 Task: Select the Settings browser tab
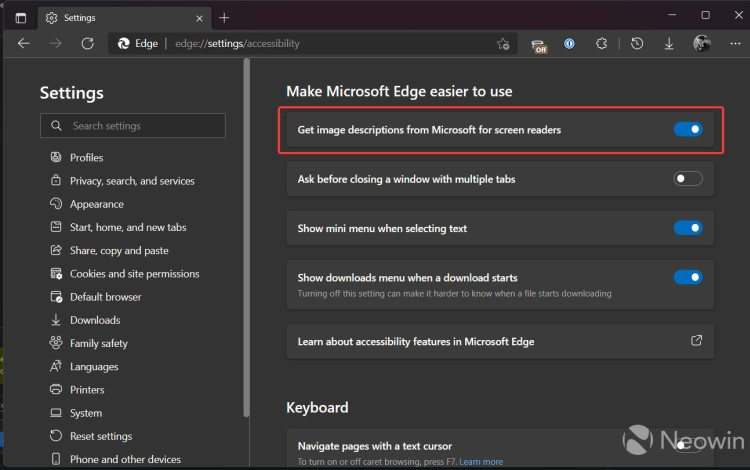124,18
